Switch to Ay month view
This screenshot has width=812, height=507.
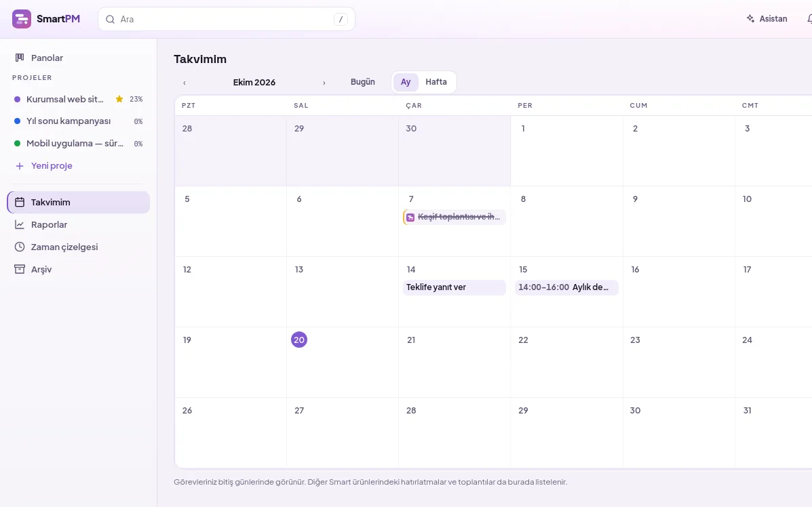point(406,82)
